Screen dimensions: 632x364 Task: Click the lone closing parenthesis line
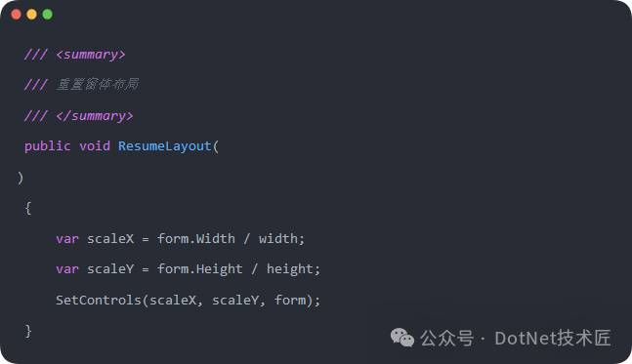pyautogui.click(x=21, y=178)
